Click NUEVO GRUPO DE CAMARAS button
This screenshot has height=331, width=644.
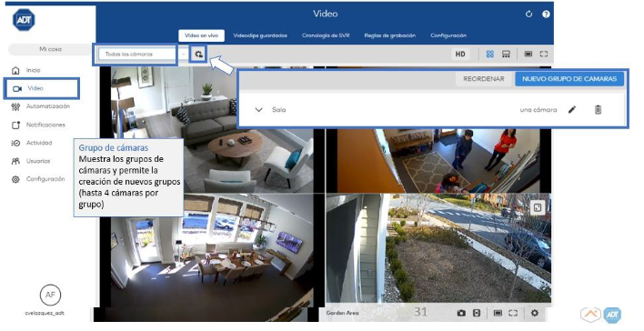point(569,79)
